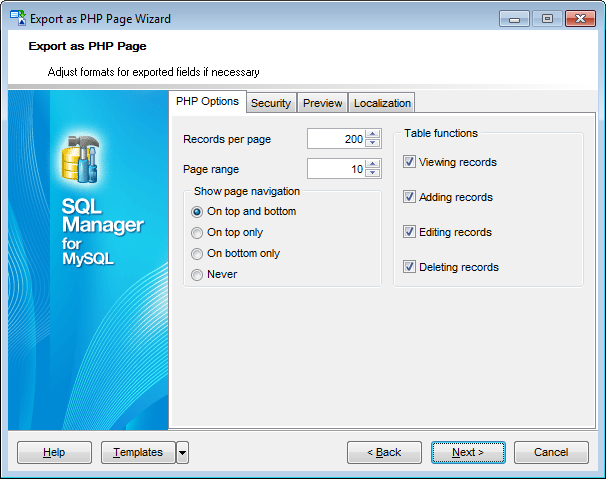Switch to the Security tab

pyautogui.click(x=271, y=103)
